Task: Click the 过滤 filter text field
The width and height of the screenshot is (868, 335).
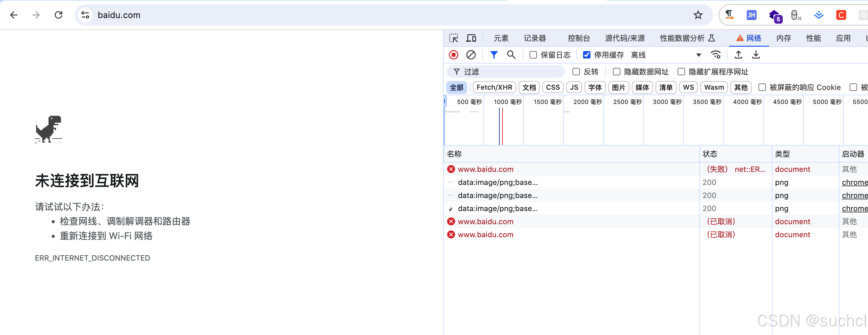Action: 506,72
